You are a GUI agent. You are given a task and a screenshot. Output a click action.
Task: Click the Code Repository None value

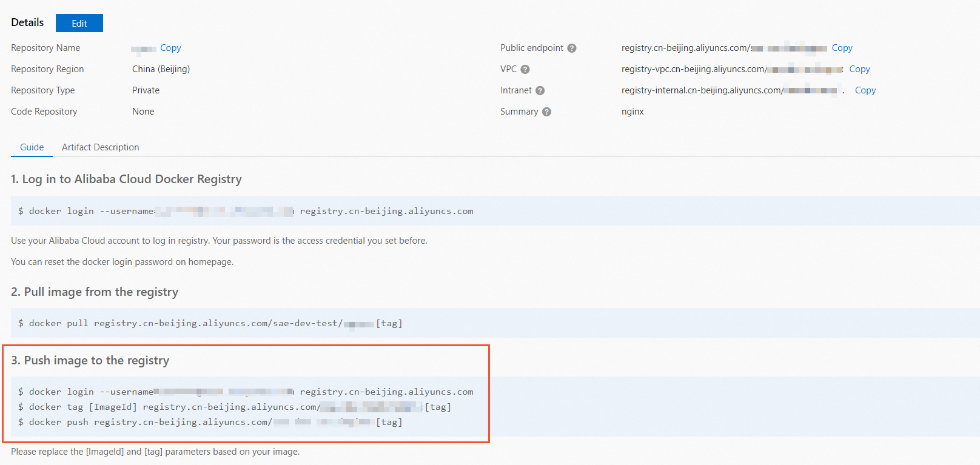pos(143,112)
